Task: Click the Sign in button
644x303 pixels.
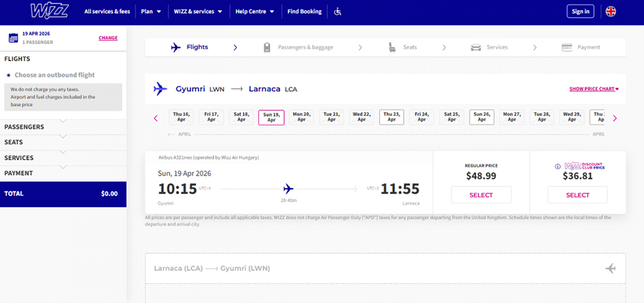Action: (x=580, y=11)
